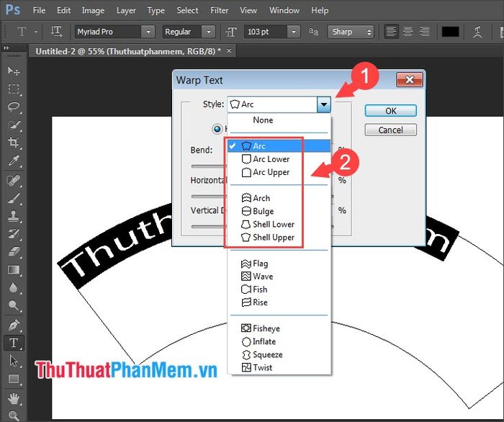Select the Gradient tool

click(14, 269)
